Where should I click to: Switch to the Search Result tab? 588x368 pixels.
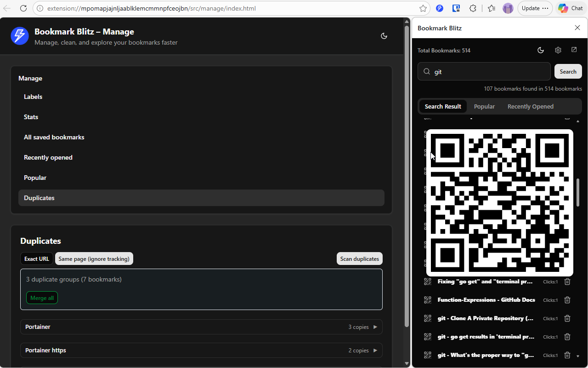click(443, 106)
